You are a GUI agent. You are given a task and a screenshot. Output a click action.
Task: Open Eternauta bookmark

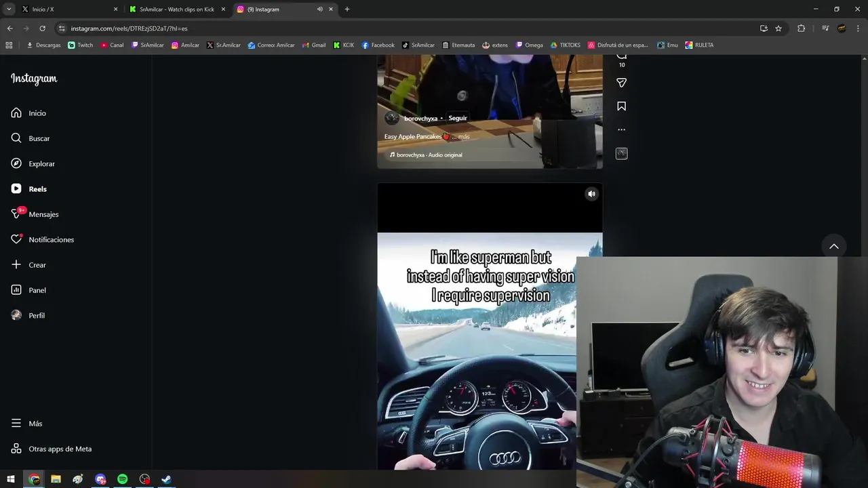(x=458, y=45)
